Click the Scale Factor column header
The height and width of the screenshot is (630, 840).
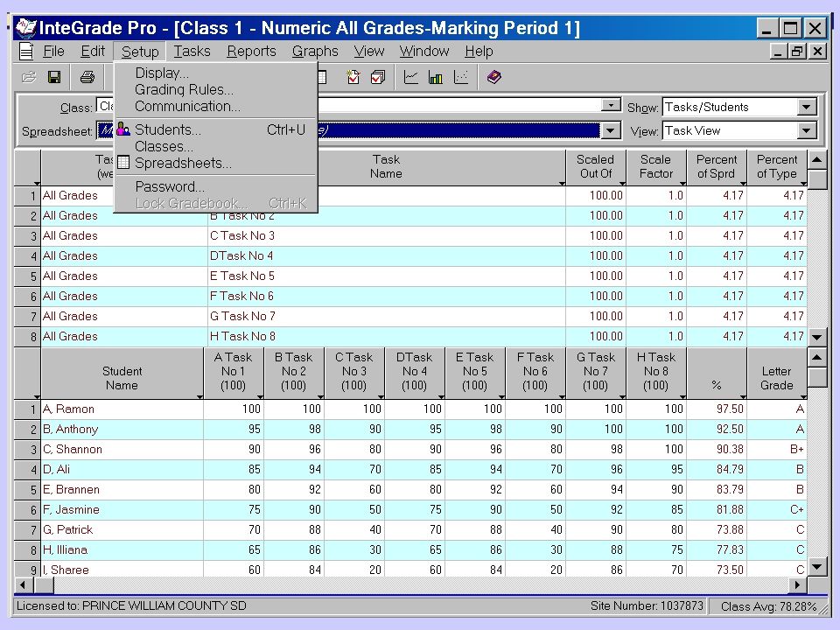(x=656, y=166)
